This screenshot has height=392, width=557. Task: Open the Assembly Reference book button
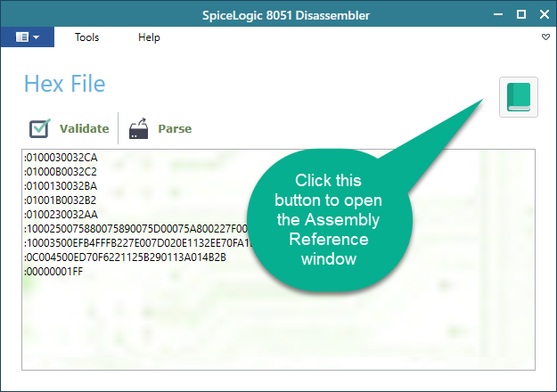(519, 97)
